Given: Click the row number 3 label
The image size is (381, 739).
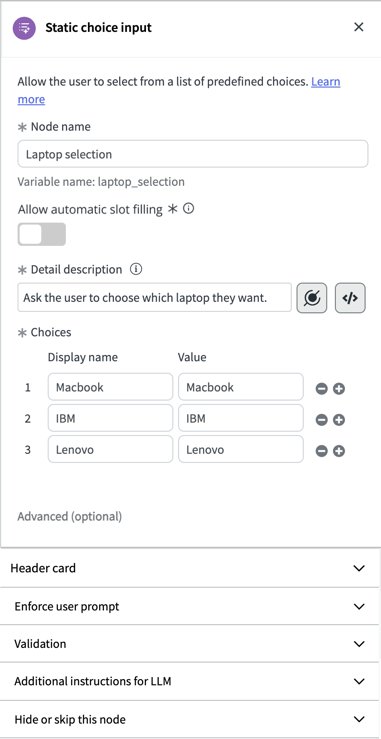Looking at the screenshot, I should point(28,450).
